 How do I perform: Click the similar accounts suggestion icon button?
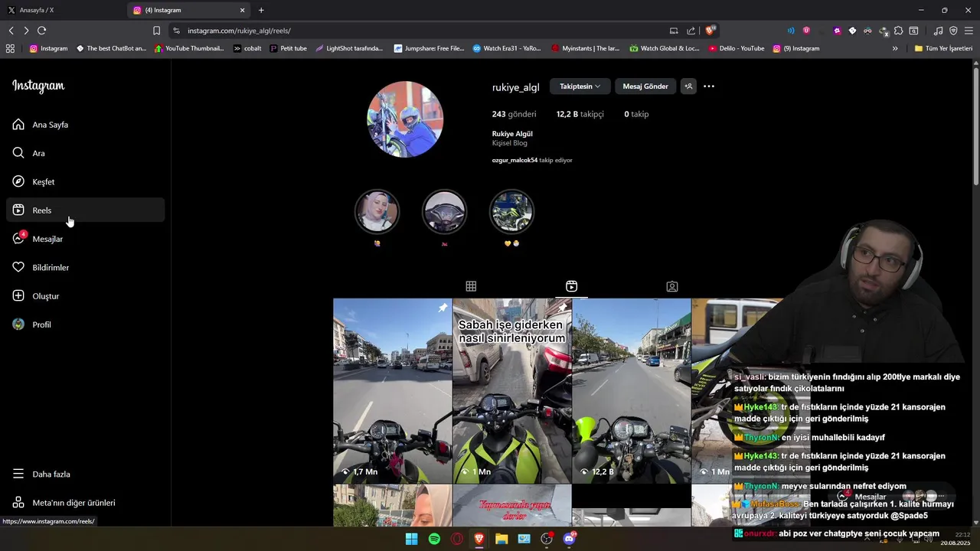pos(688,86)
